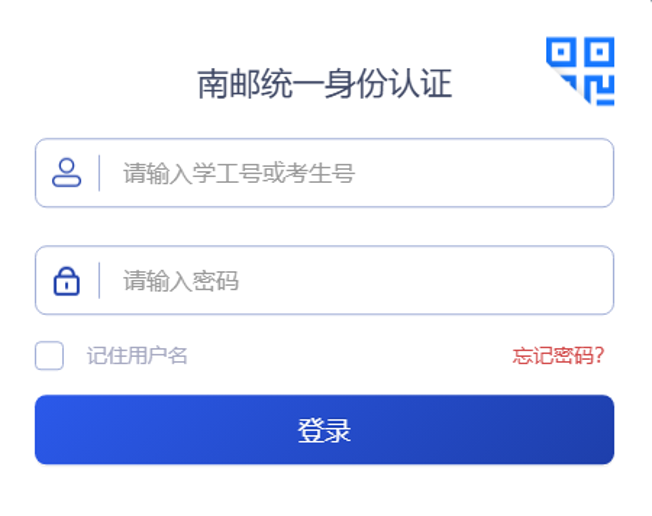Toggle the remember username box
Screen dimensions: 652x516
(49, 356)
